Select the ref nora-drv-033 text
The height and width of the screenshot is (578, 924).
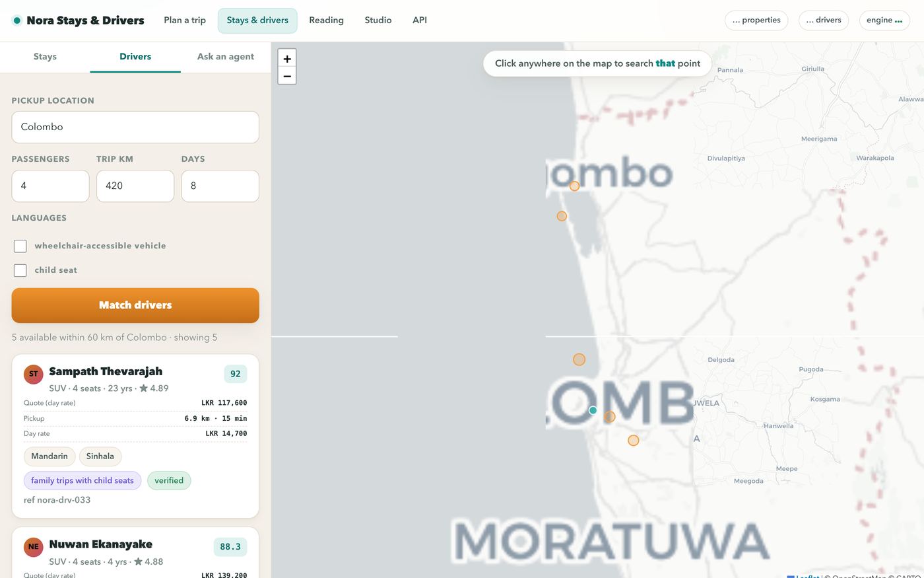pyautogui.click(x=57, y=500)
